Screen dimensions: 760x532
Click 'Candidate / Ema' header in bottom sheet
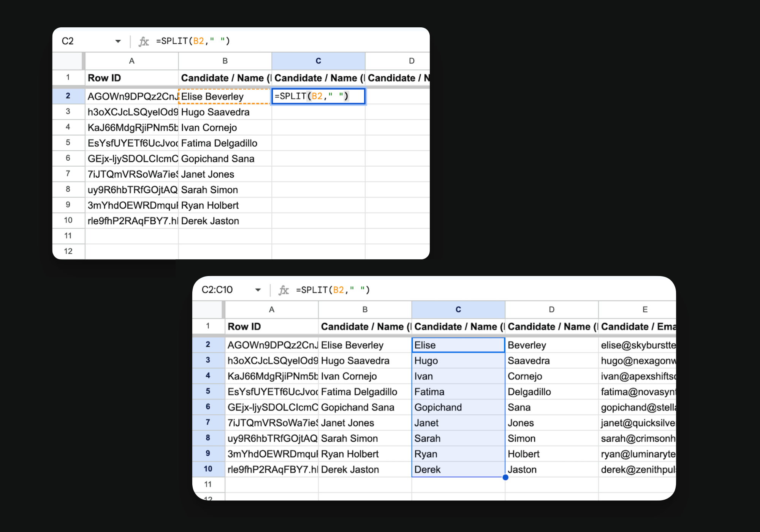(x=637, y=327)
